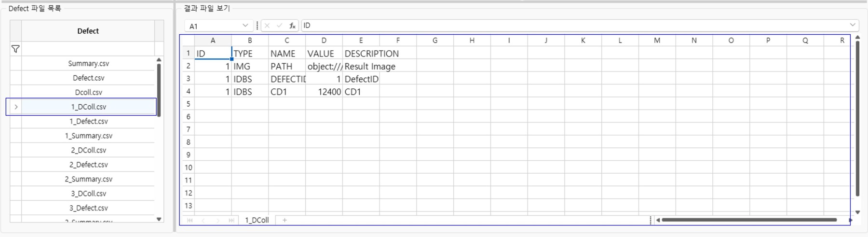Expand the 1_DColl.csv row arrow
868x237 pixels.
click(x=16, y=107)
